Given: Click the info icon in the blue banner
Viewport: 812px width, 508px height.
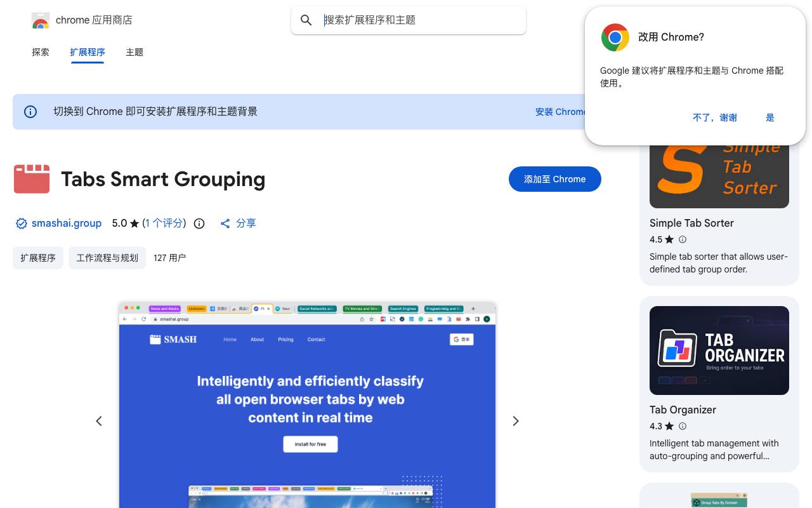Looking at the screenshot, I should click(30, 112).
